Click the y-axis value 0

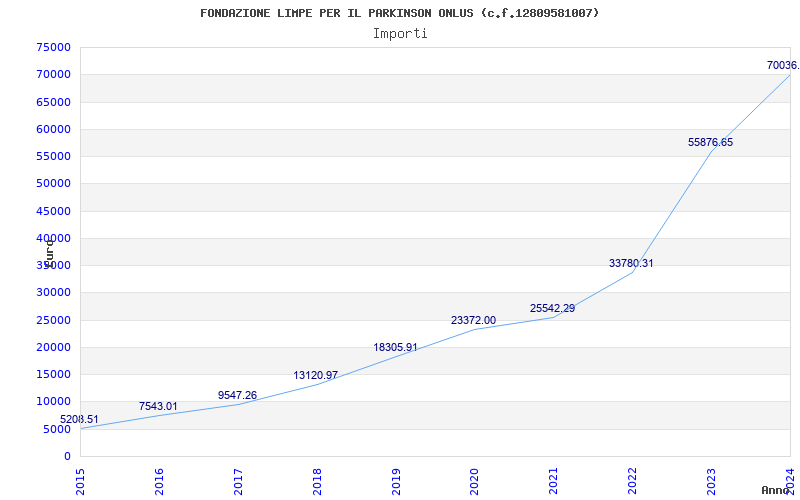(x=67, y=456)
